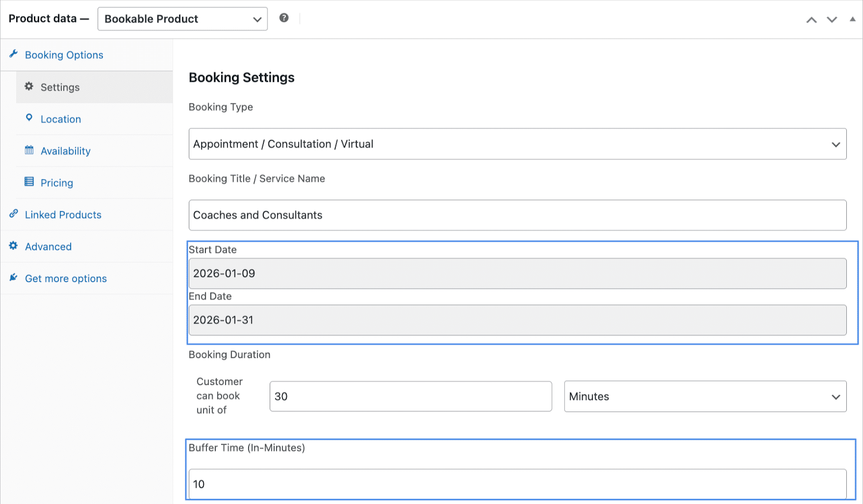Click the Booking Duration label
This screenshot has height=504, width=863.
[x=229, y=355]
